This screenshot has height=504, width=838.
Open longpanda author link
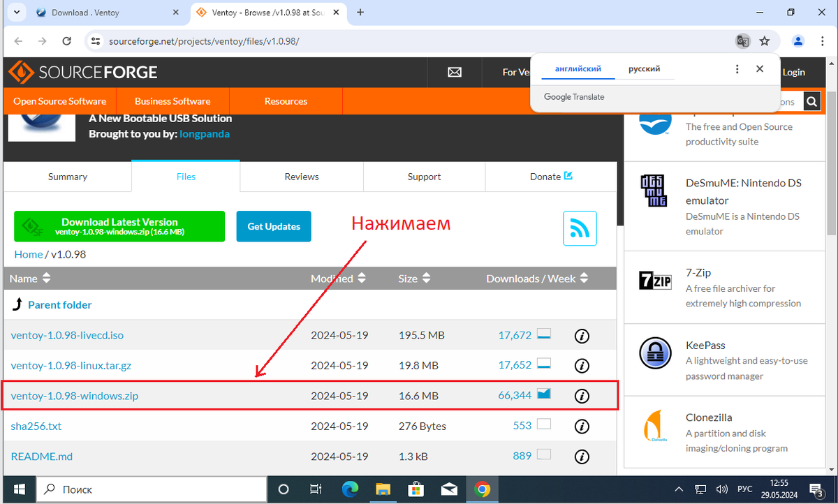point(205,133)
